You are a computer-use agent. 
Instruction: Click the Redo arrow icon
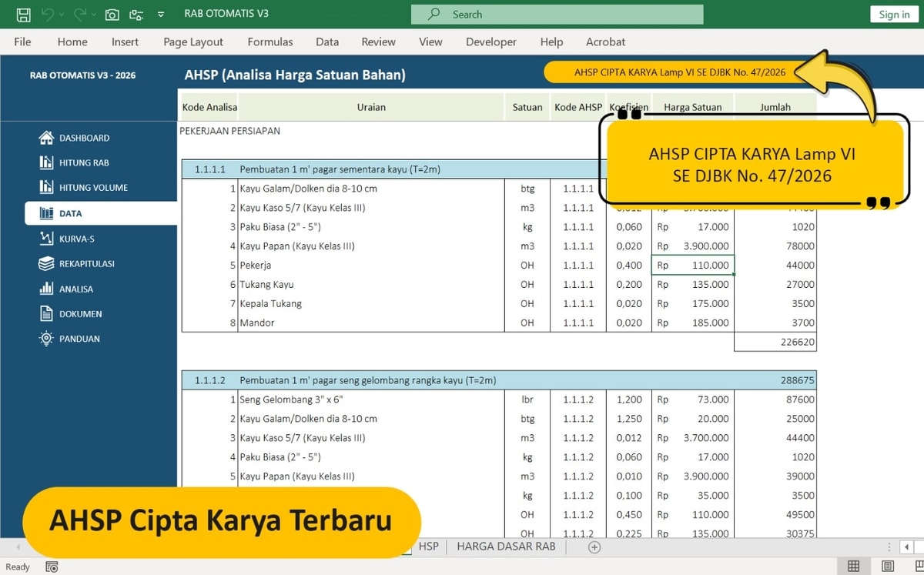pyautogui.click(x=79, y=14)
